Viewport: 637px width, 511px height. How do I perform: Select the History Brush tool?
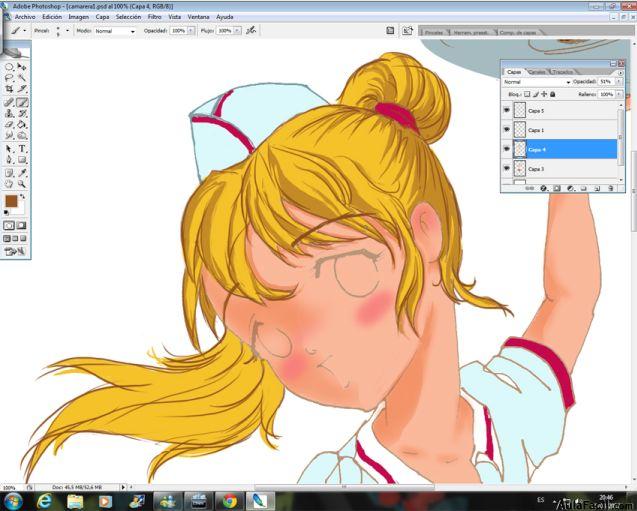[22, 113]
